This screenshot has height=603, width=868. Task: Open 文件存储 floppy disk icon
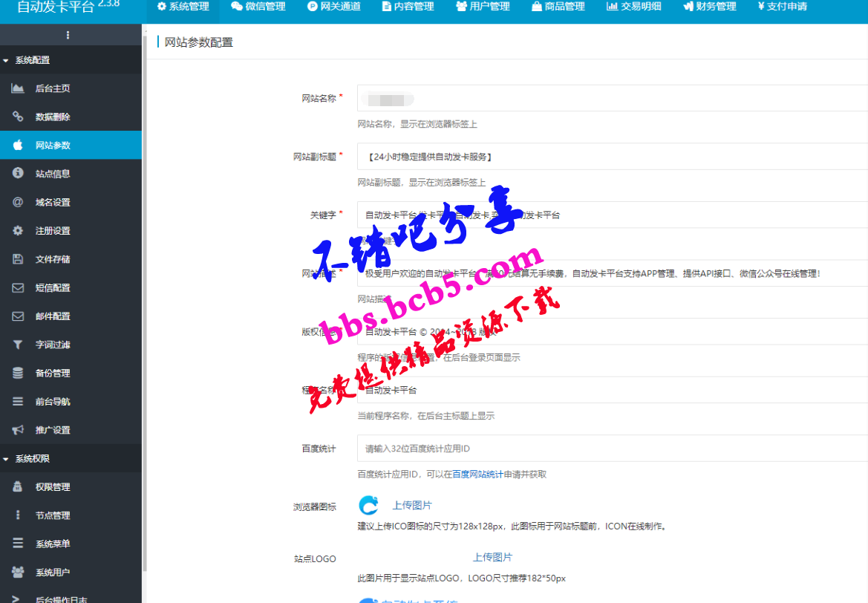click(18, 259)
